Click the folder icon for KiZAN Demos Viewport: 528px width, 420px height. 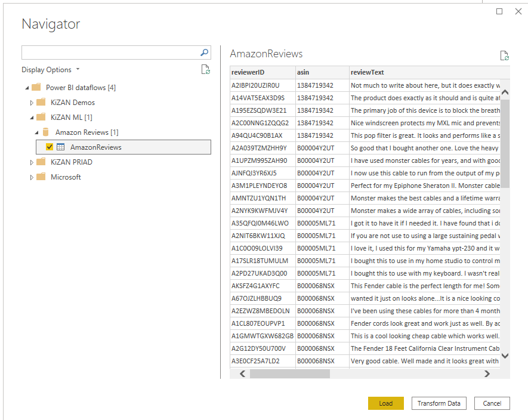click(x=42, y=102)
